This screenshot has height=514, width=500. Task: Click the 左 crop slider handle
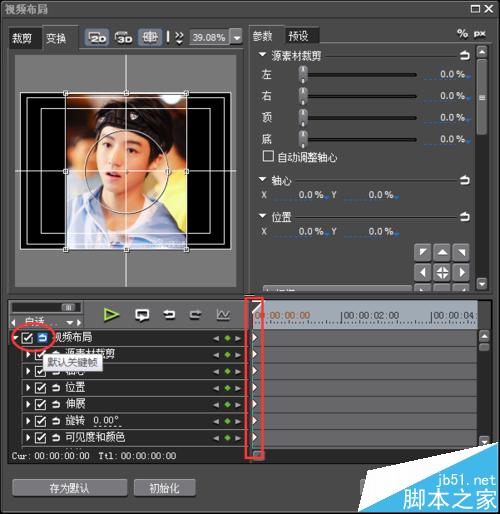303,74
